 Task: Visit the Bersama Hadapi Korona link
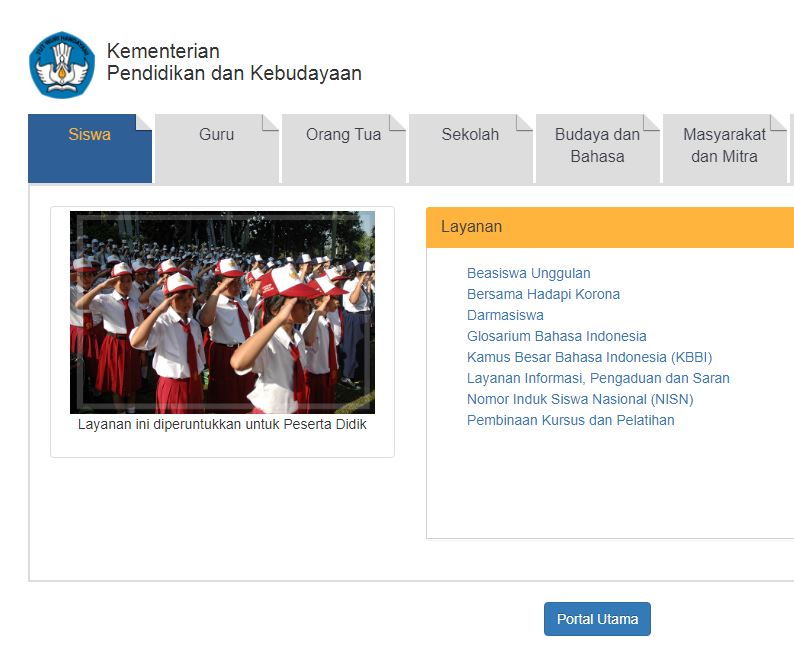click(543, 294)
